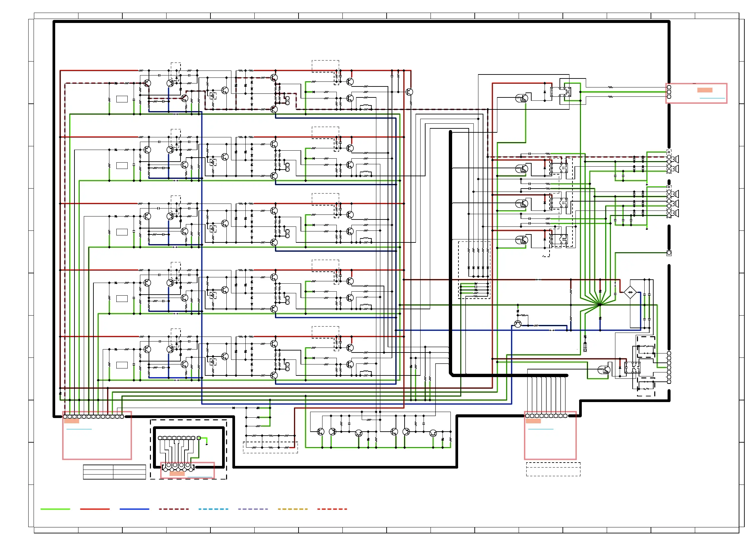
Task: Click the bridge rectifier diamond symbol
Action: [x=630, y=292]
